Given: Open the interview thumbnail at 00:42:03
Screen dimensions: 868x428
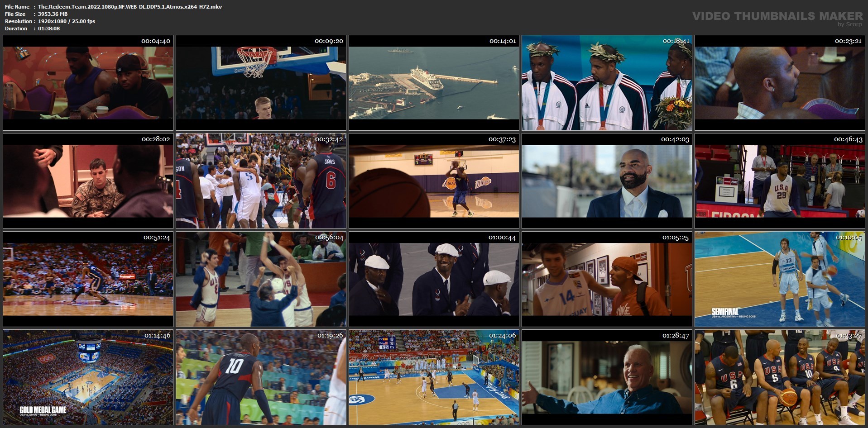Looking at the screenshot, I should [x=607, y=181].
